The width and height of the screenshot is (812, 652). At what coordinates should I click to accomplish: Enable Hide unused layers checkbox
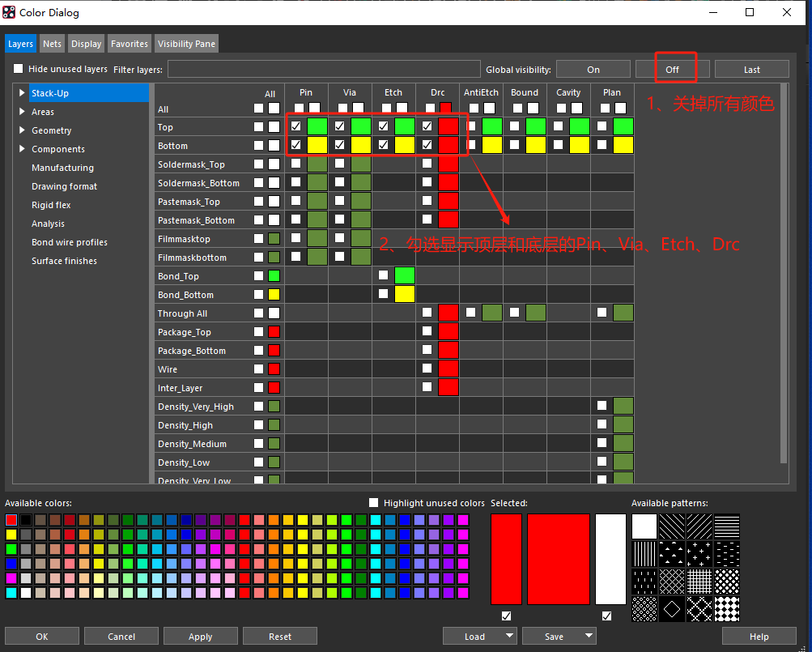click(x=19, y=68)
